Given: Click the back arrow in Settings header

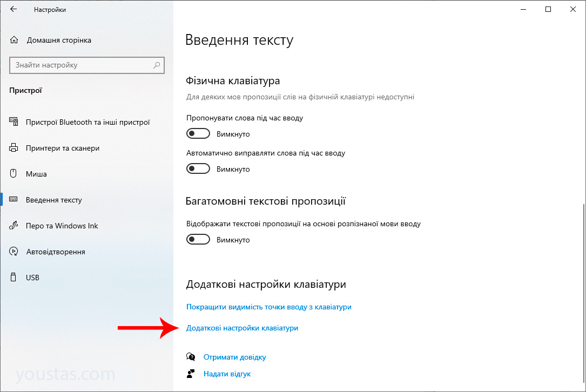Looking at the screenshot, I should coord(14,9).
